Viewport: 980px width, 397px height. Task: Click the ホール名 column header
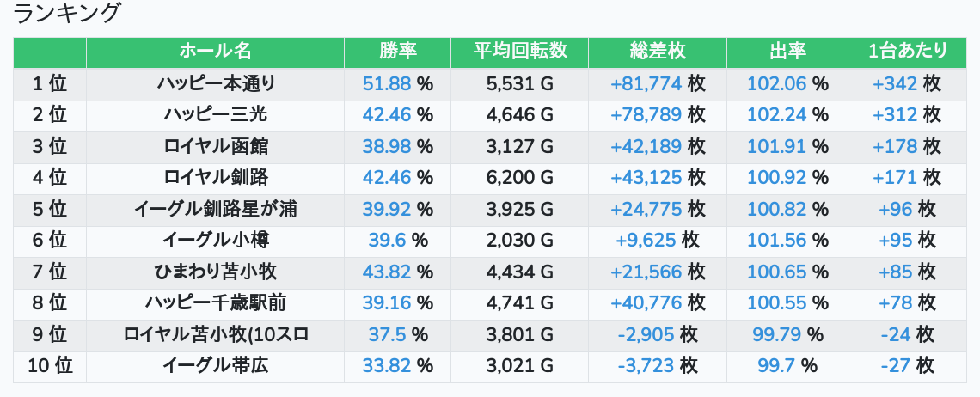tap(216, 52)
